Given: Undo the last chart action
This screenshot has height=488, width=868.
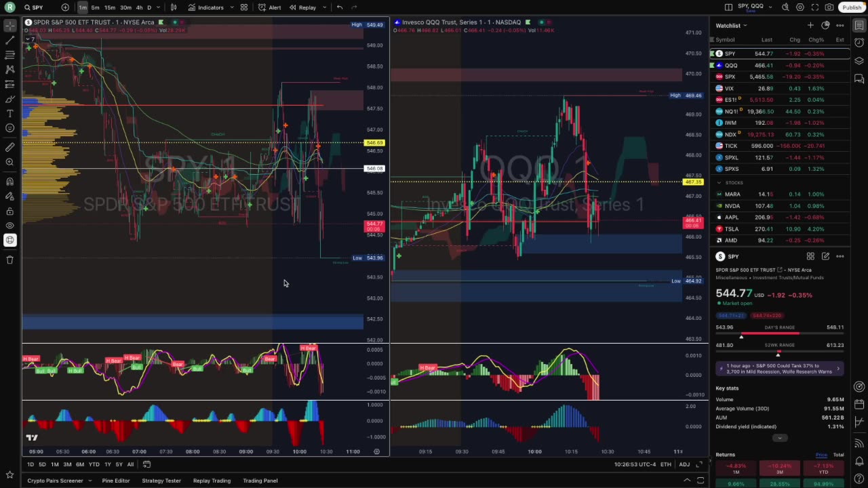Looking at the screenshot, I should (x=340, y=7).
